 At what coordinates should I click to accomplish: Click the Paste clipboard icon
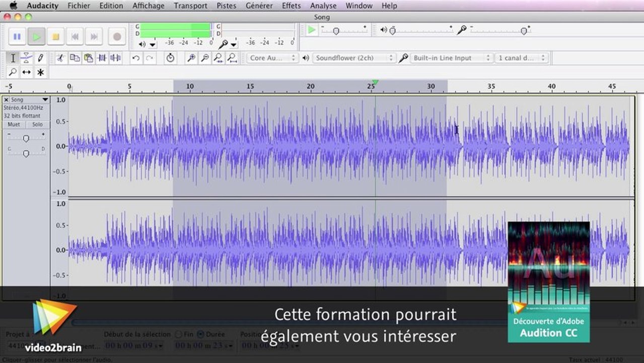click(88, 58)
